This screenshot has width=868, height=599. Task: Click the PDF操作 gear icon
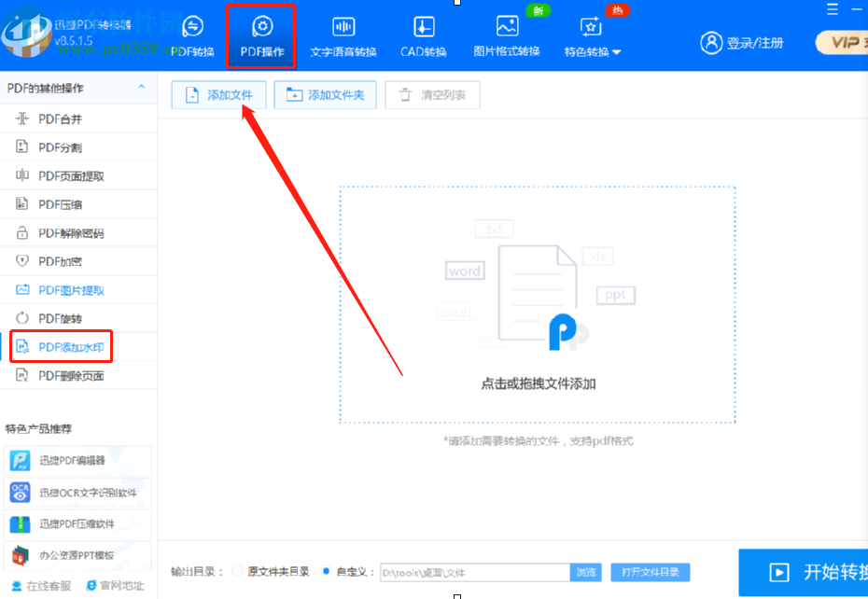point(262,26)
